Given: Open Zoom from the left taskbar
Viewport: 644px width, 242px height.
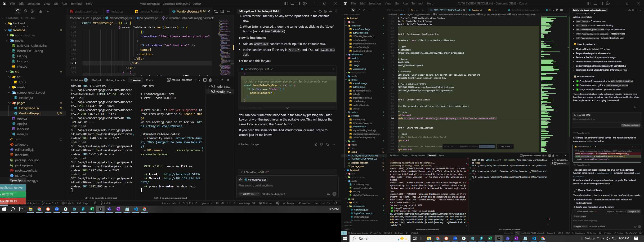Looking at the screenshot, I should pyautogui.click(x=57, y=209).
